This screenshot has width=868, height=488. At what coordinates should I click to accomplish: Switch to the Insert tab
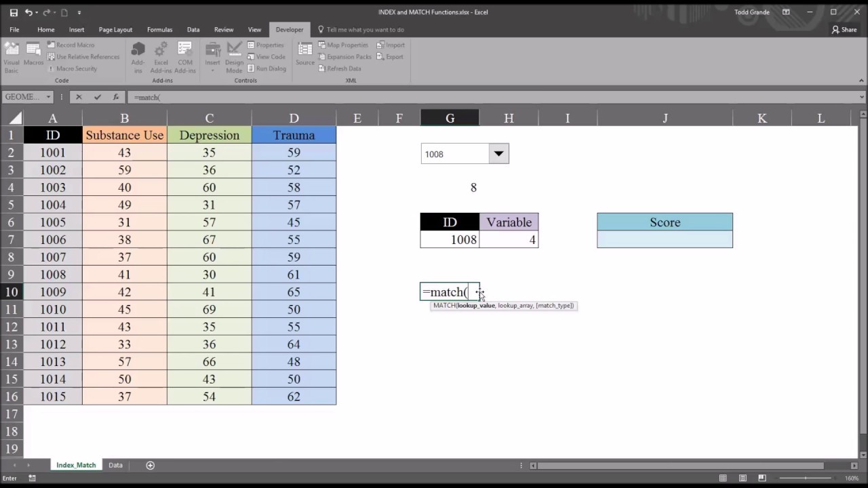77,30
